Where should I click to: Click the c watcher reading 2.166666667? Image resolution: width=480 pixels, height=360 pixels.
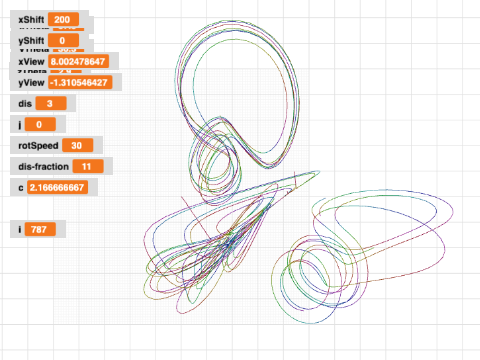[54, 187]
